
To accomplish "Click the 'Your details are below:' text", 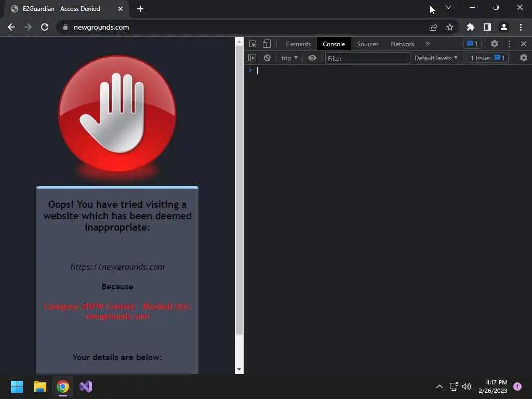I will [117, 357].
